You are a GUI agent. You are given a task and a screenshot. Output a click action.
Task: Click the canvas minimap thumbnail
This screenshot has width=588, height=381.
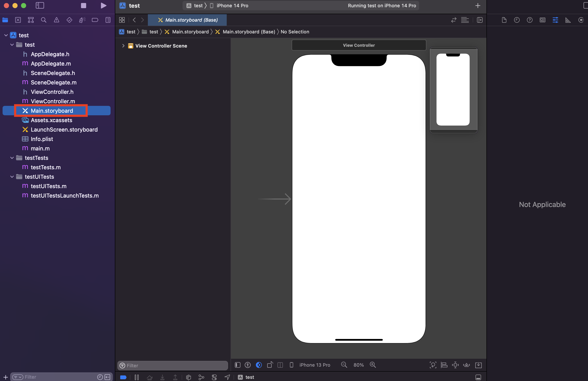coord(454,90)
